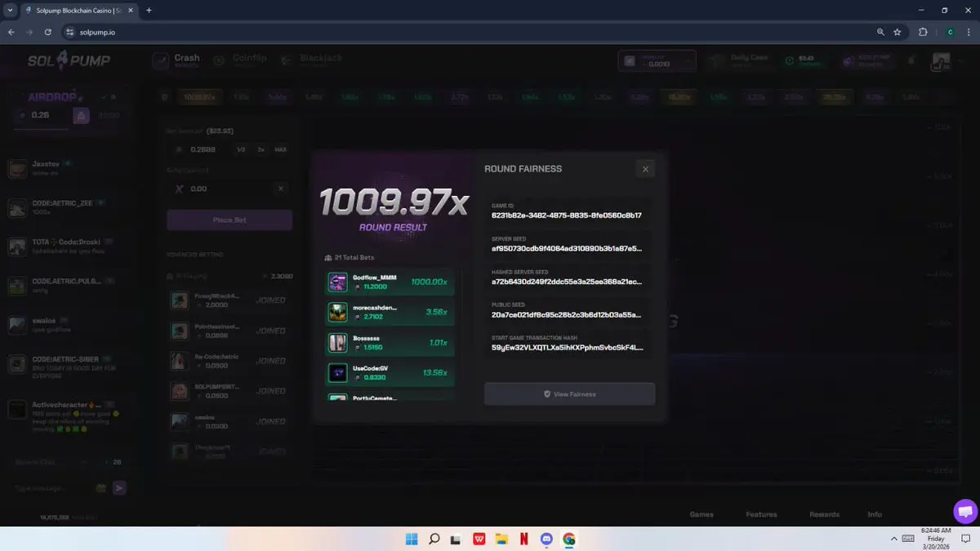Open the user profile avatar in header

coord(941,62)
